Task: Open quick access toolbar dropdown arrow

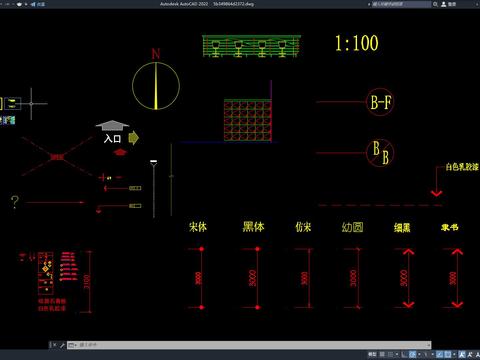Action: click(26, 4)
